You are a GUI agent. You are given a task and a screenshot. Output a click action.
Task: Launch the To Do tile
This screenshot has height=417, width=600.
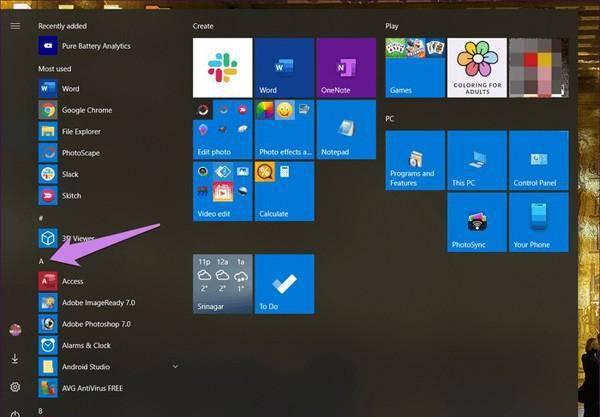click(284, 284)
